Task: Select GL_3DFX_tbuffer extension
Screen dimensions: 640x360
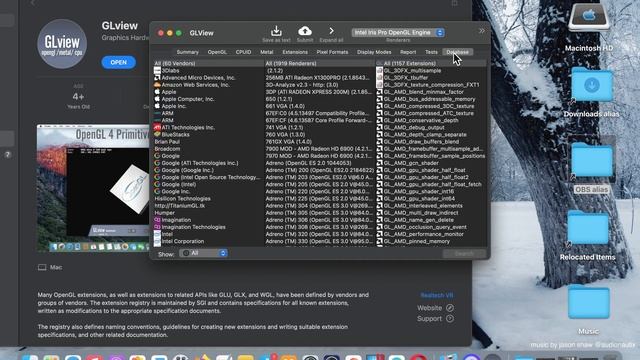Action: click(x=431, y=78)
